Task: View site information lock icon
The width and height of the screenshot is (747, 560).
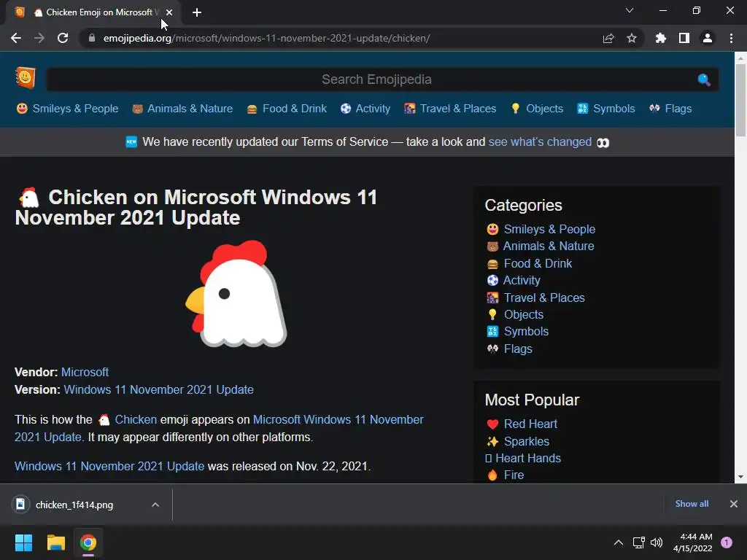Action: click(x=92, y=38)
